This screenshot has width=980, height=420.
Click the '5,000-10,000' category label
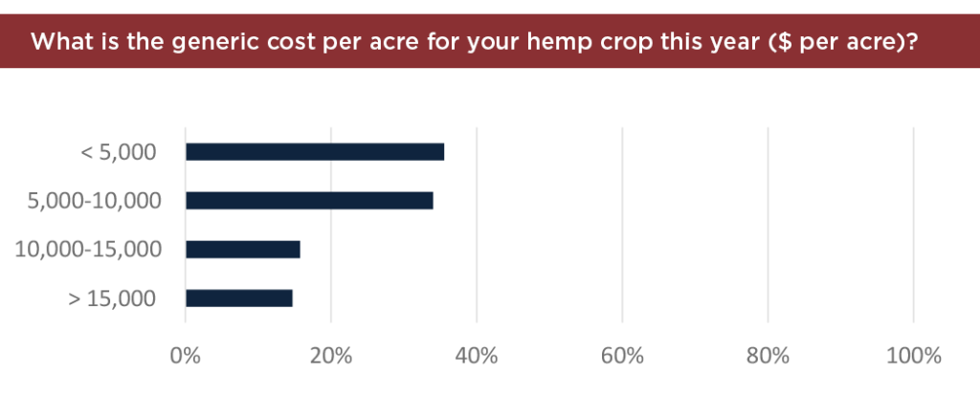[x=95, y=201]
